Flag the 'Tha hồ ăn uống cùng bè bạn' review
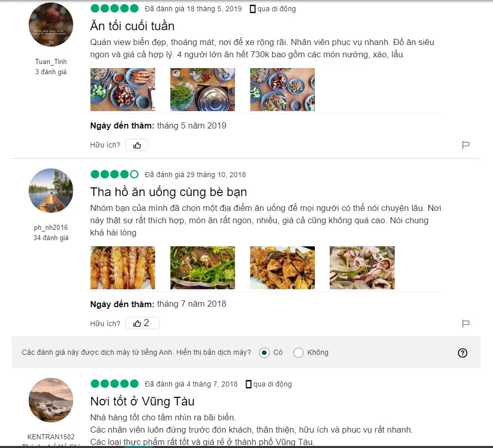 466,324
